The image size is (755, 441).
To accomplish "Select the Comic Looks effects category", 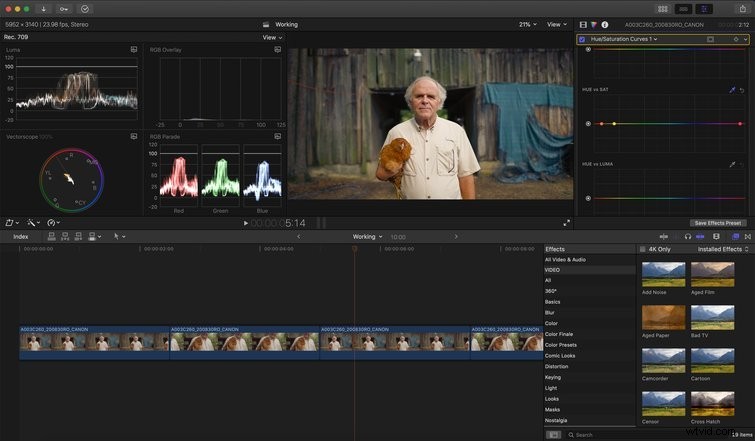I will (560, 356).
